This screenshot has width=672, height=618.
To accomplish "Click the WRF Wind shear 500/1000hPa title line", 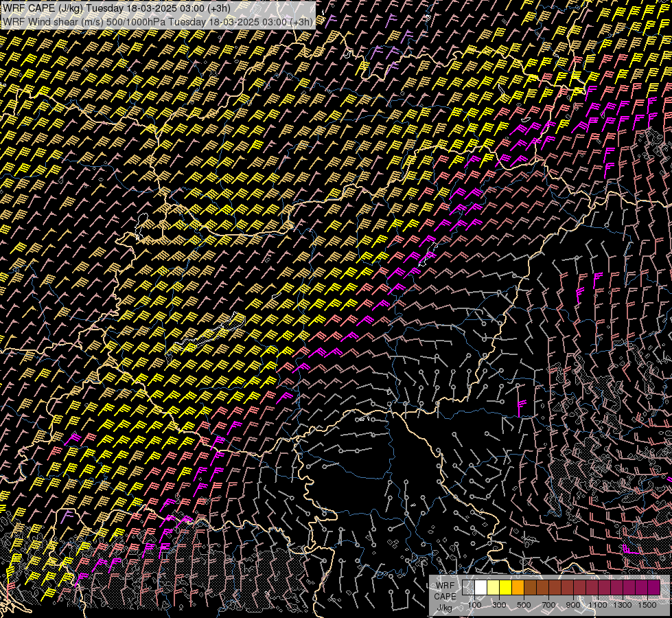I will point(158,22).
